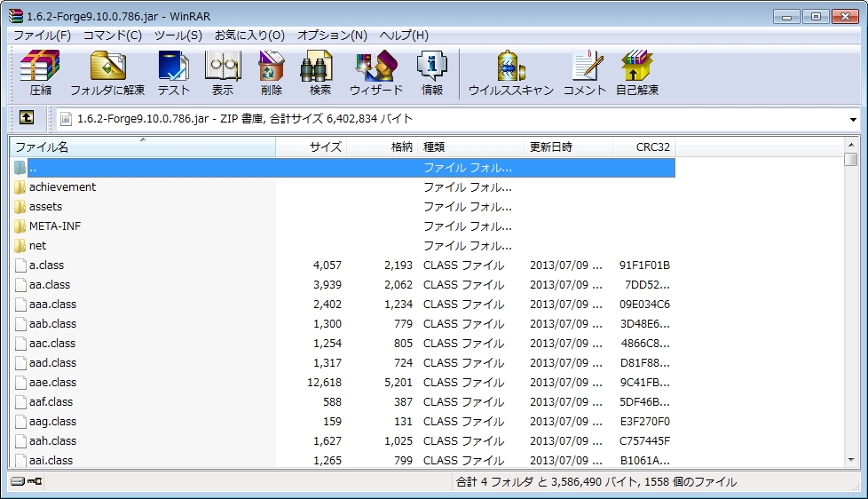Click the scrollbar up arrow
Viewport: 868px width, 499px height.
[851, 145]
